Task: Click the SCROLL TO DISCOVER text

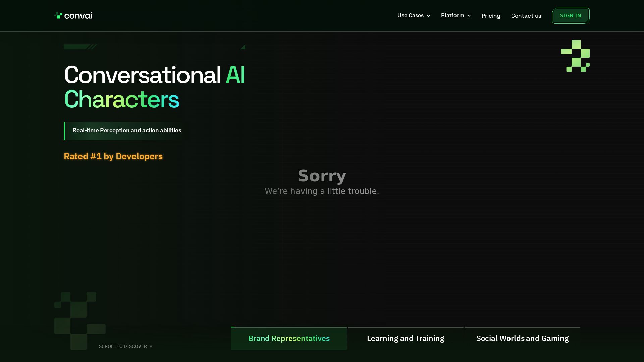Action: (123, 346)
